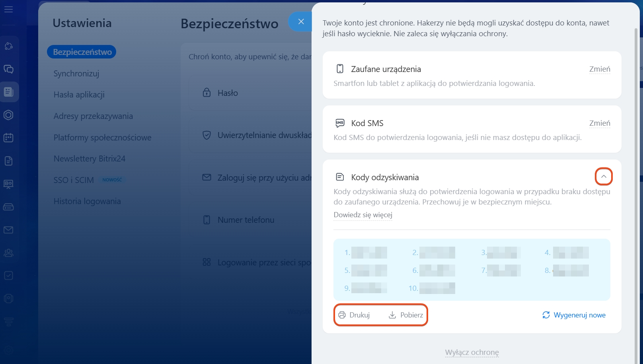Image resolution: width=643 pixels, height=364 pixels.
Task: Open Hasła aplikacji settings section
Action: pos(79,95)
